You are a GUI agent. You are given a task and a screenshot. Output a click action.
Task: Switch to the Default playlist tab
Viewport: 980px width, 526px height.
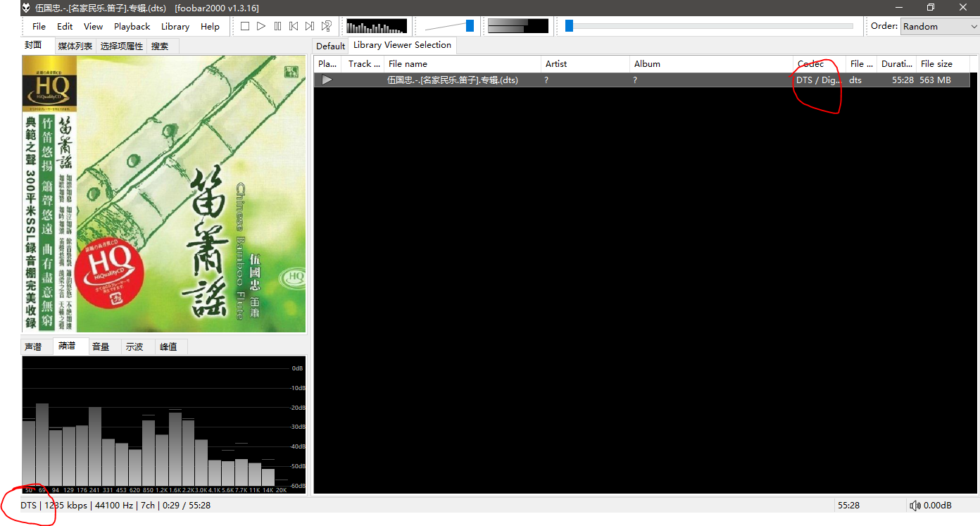(330, 46)
